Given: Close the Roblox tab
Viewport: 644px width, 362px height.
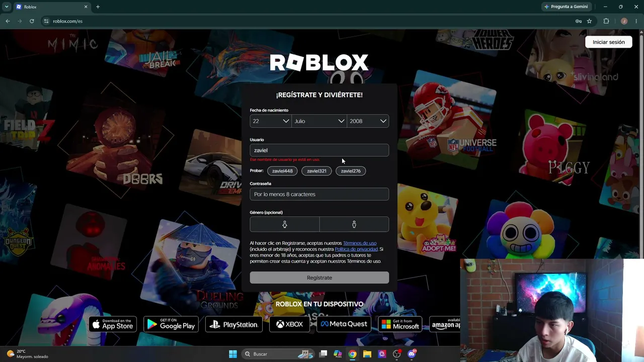Looking at the screenshot, I should pyautogui.click(x=86, y=7).
